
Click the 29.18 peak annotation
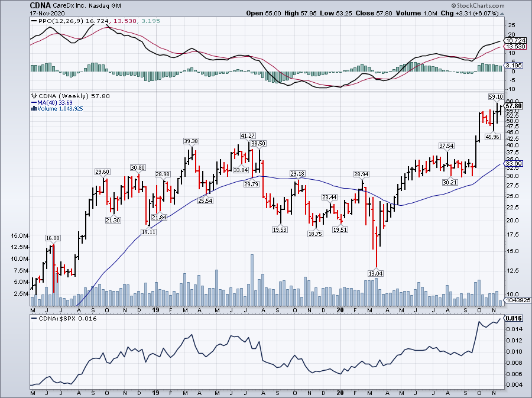(297, 174)
